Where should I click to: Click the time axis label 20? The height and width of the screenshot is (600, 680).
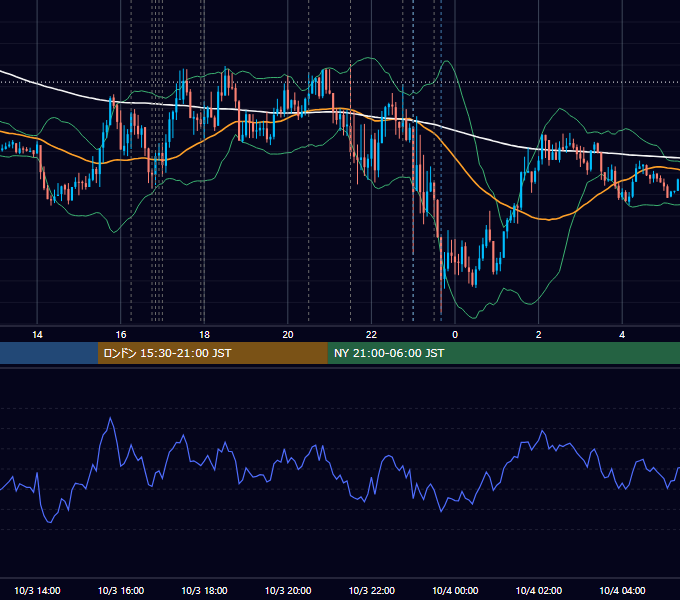coord(288,335)
